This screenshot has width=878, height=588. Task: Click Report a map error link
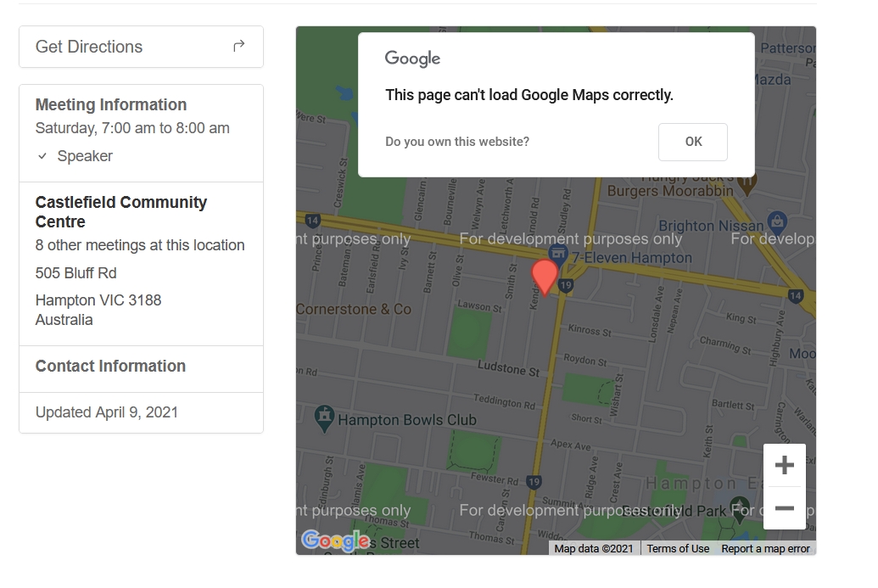[x=765, y=549]
